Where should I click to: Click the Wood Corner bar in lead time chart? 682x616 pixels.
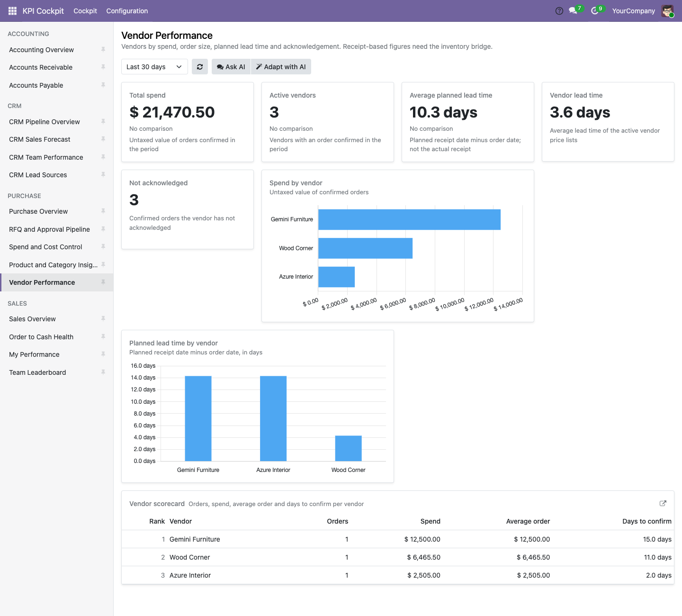(348, 448)
